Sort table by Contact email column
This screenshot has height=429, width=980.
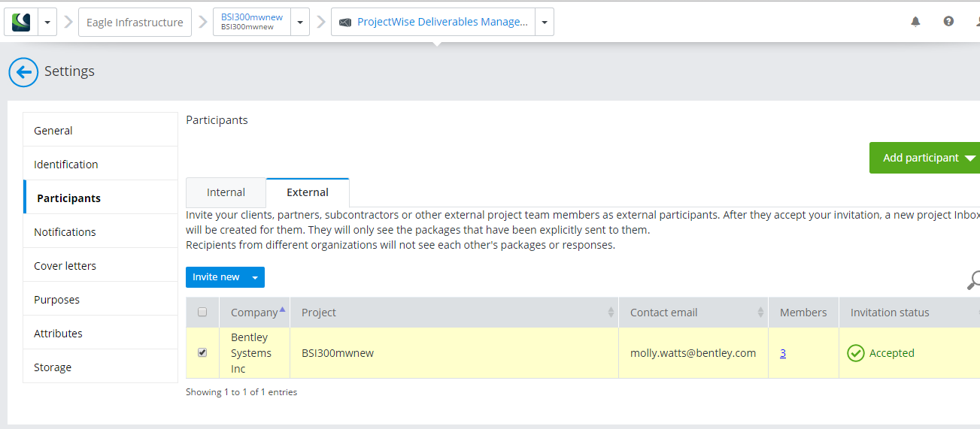point(693,313)
